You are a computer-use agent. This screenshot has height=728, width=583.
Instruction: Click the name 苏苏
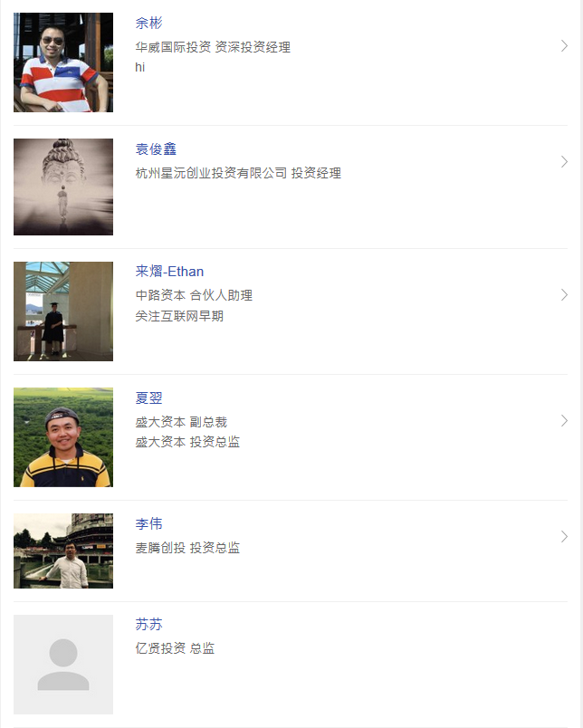pyautogui.click(x=149, y=625)
